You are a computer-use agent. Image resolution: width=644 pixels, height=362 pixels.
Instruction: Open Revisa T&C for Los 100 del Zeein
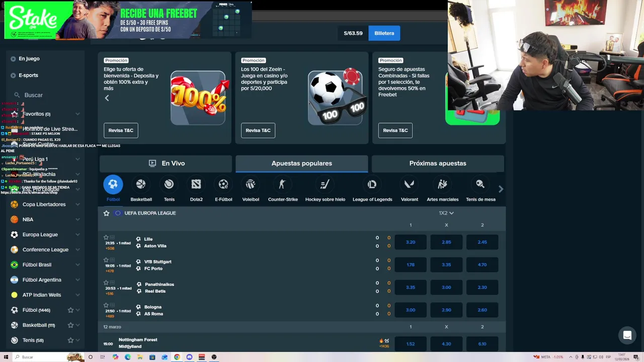[258, 130]
